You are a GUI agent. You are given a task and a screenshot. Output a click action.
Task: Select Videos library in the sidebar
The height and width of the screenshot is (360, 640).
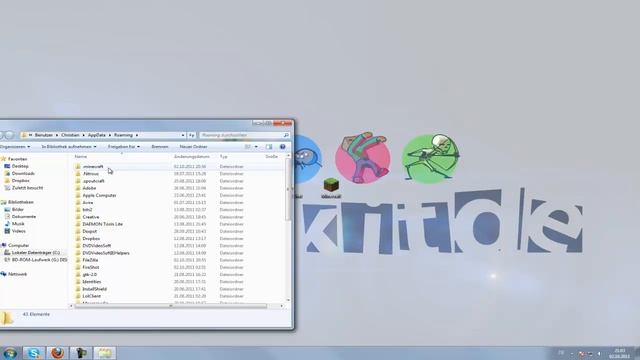(18, 231)
